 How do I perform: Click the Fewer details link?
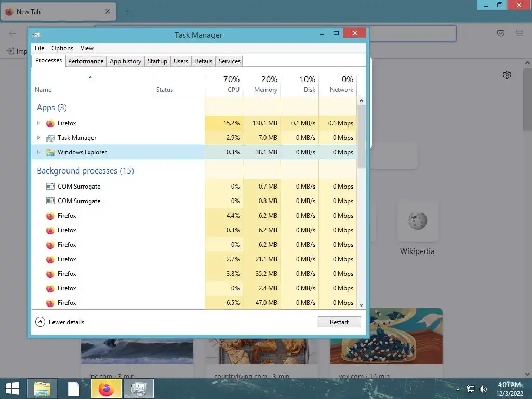pyautogui.click(x=66, y=322)
